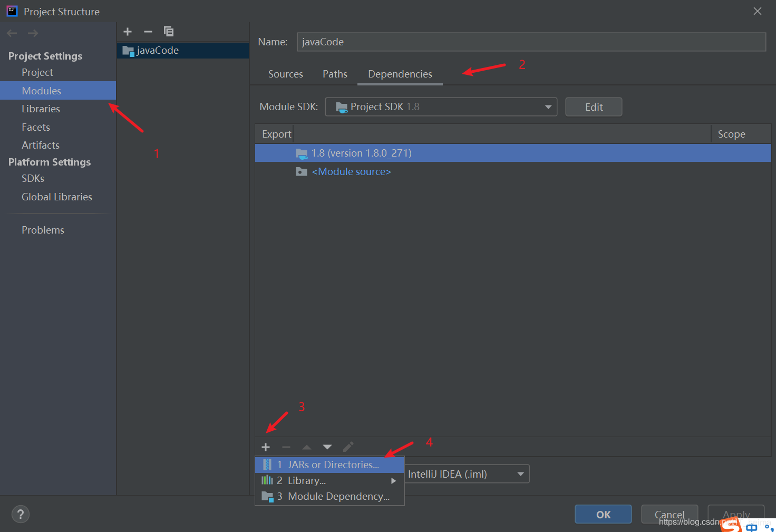Move dependency up with arrow icon
The height and width of the screenshot is (532, 776).
click(307, 447)
